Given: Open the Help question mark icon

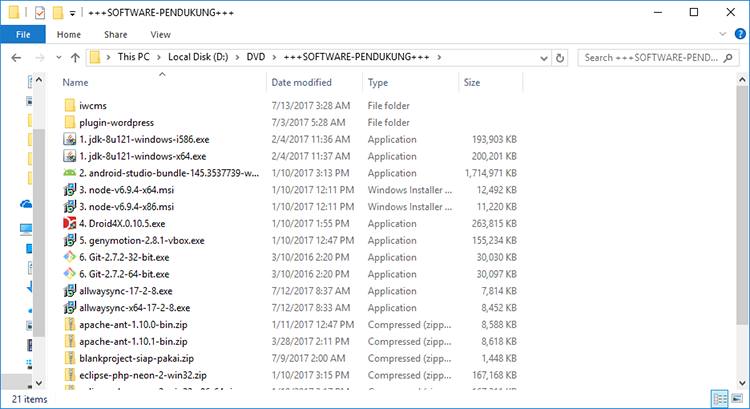Looking at the screenshot, I should pos(740,34).
